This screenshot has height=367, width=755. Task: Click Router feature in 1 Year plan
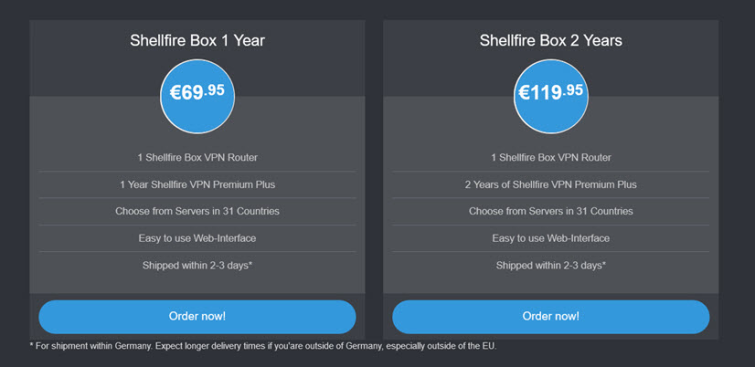(197, 157)
